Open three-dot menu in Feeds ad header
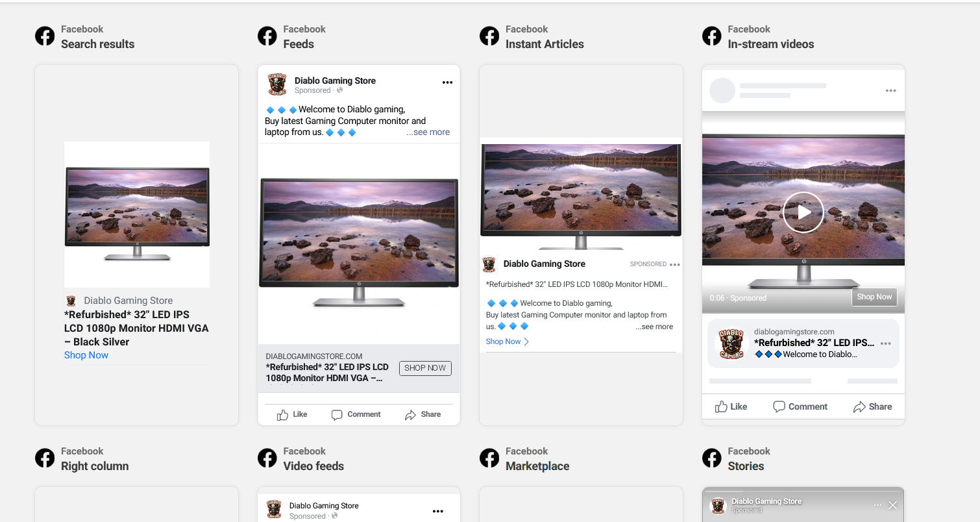Image resolution: width=980 pixels, height=522 pixels. [x=447, y=82]
